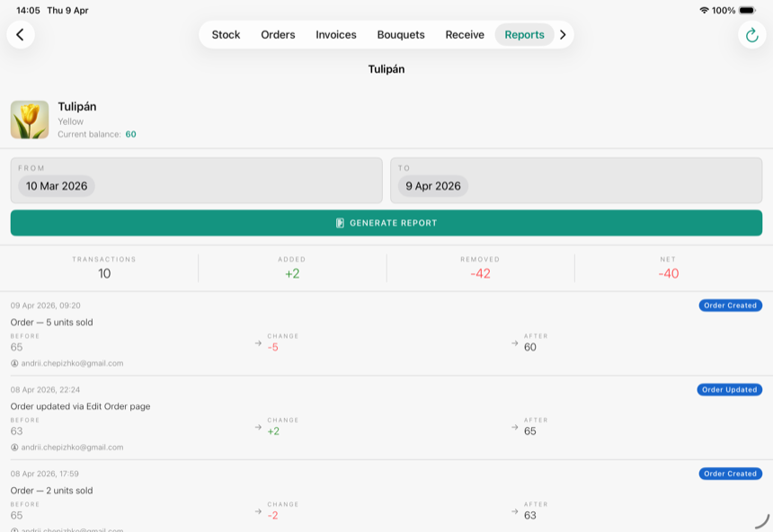Tap the Order Updated badge
This screenshot has width=773, height=532.
click(730, 389)
